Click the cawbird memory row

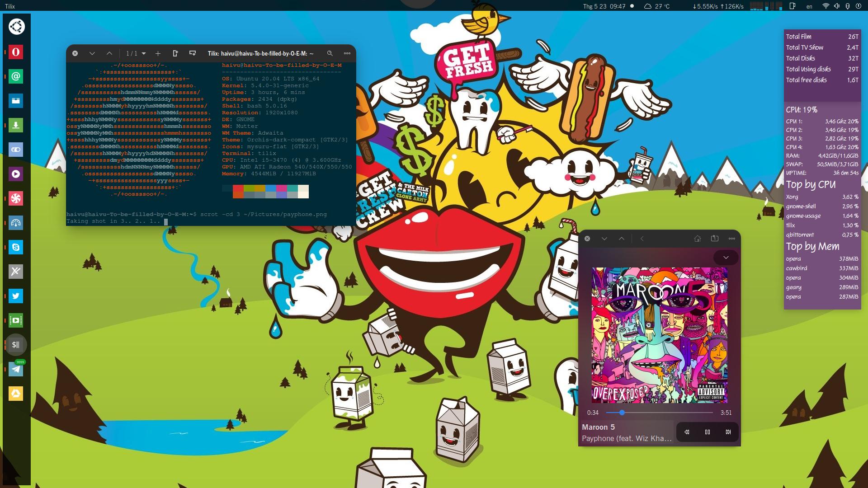(x=822, y=268)
